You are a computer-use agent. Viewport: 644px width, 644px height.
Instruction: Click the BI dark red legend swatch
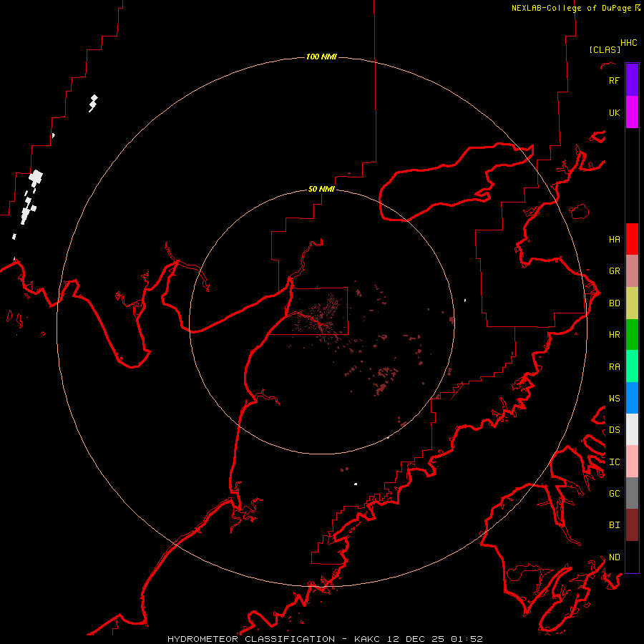tap(632, 525)
